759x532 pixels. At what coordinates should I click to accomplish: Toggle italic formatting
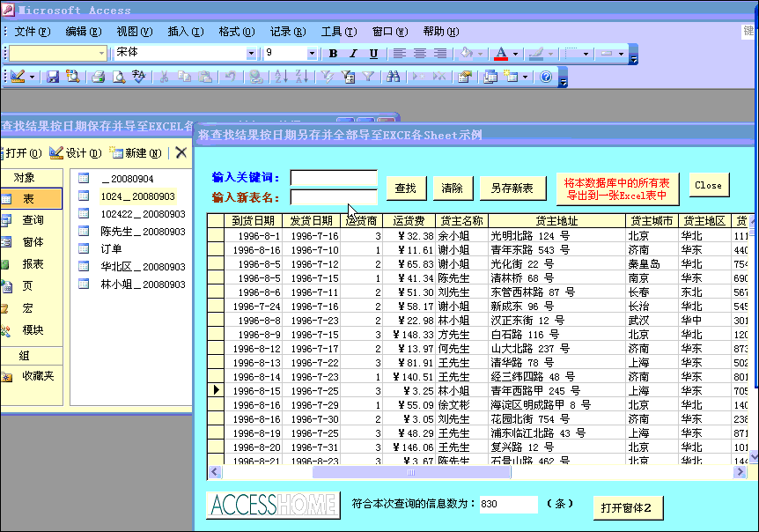[x=353, y=53]
